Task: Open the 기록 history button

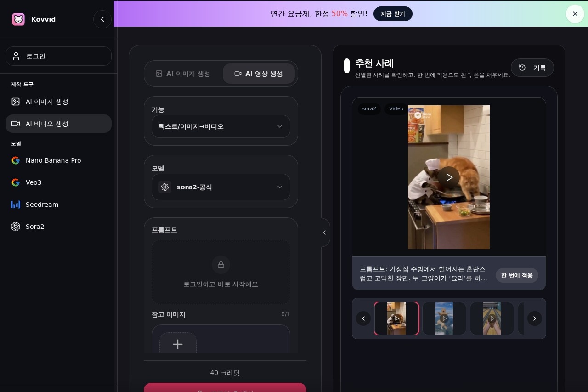Action: point(532,68)
